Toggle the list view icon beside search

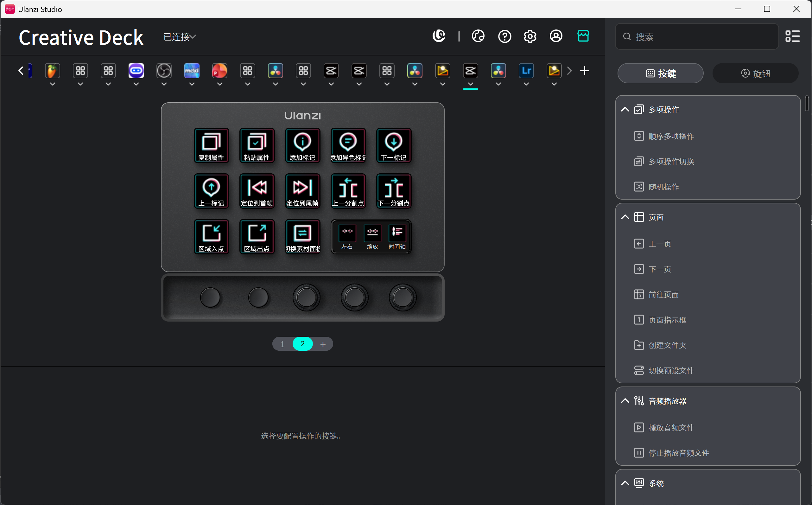tap(792, 36)
